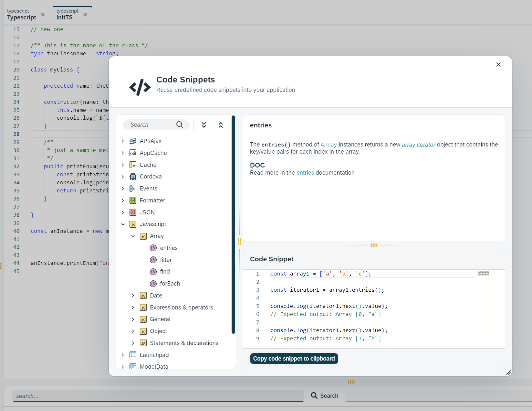This screenshot has height=411, width=532.
Task: Switch to the Typescript editor tab
Action: click(22, 15)
